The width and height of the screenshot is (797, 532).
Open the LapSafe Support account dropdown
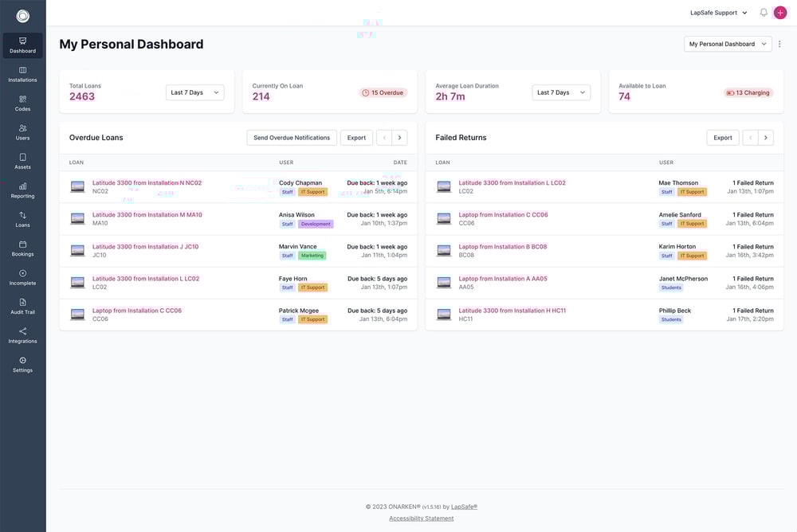[716, 10]
